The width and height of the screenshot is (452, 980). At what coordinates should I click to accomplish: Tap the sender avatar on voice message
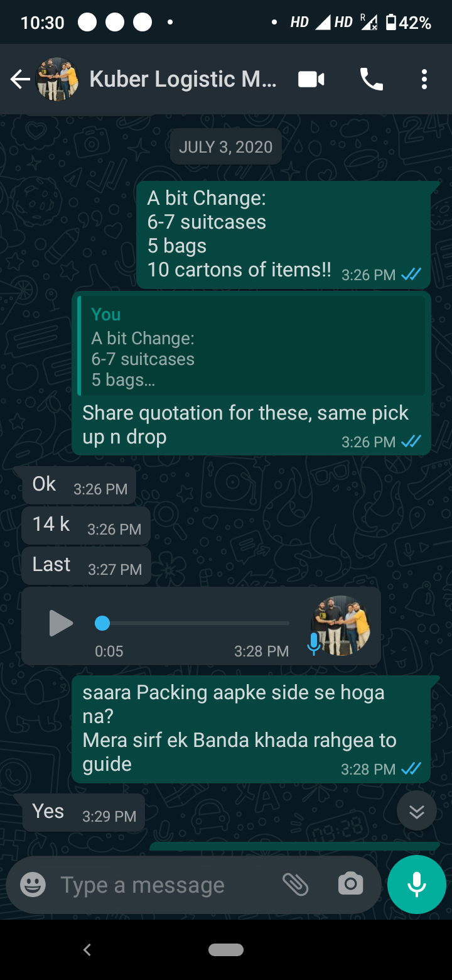click(340, 626)
